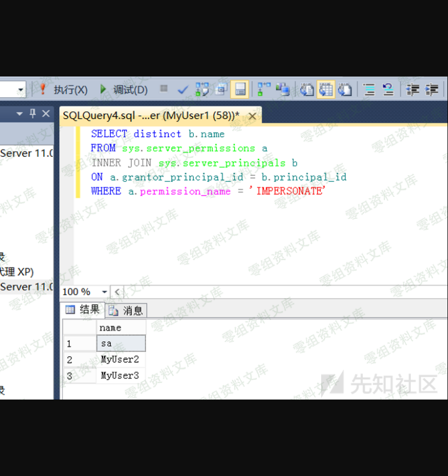The height and width of the screenshot is (476, 448).
Task: Click the uncomment selected lines icon
Action: [x=388, y=90]
